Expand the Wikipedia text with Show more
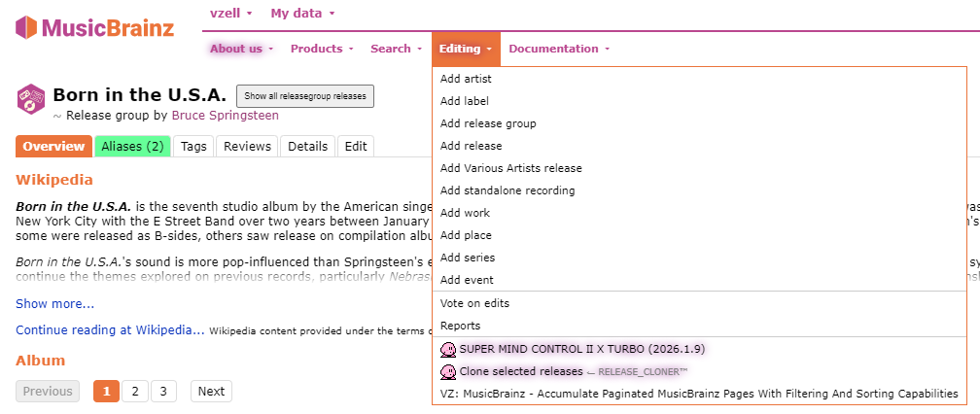 coord(54,304)
